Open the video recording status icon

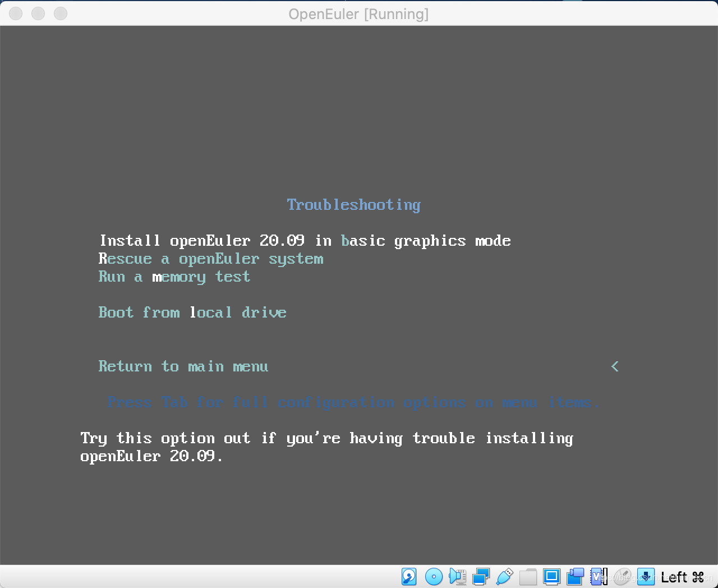tap(576, 576)
